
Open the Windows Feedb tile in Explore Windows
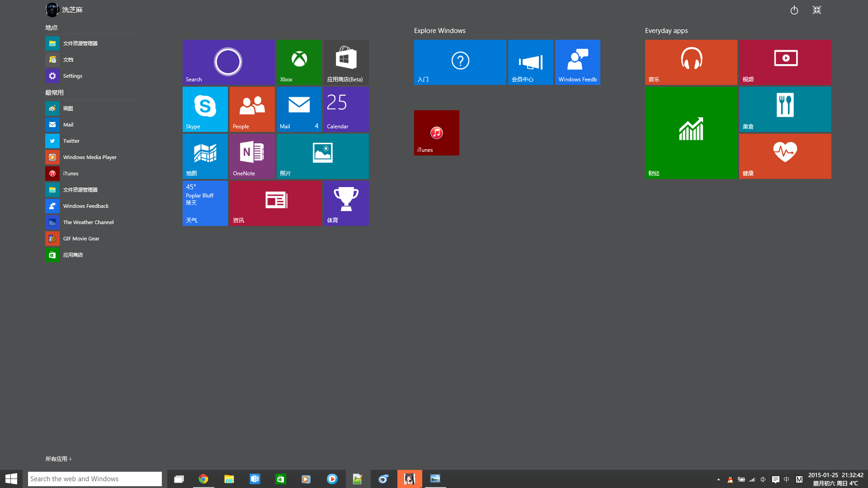coord(577,62)
